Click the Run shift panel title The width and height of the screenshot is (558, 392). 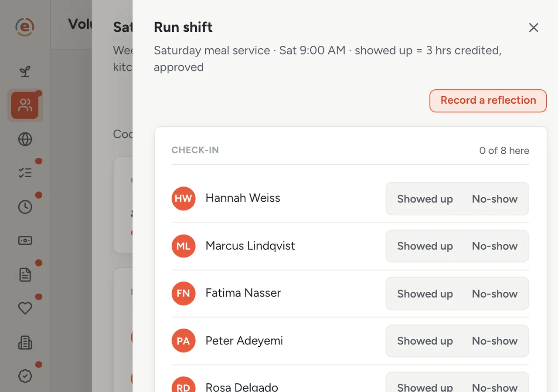click(183, 27)
